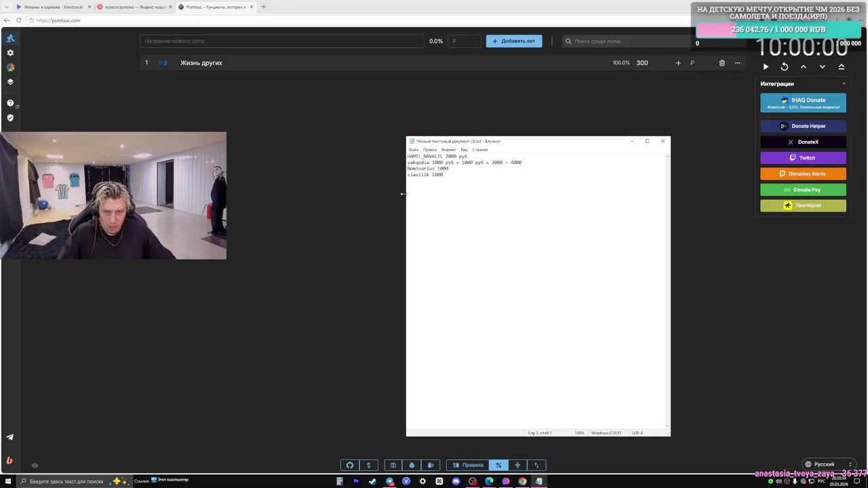Increase timer with up chevron
The height and width of the screenshot is (488, 868).
coord(804,66)
